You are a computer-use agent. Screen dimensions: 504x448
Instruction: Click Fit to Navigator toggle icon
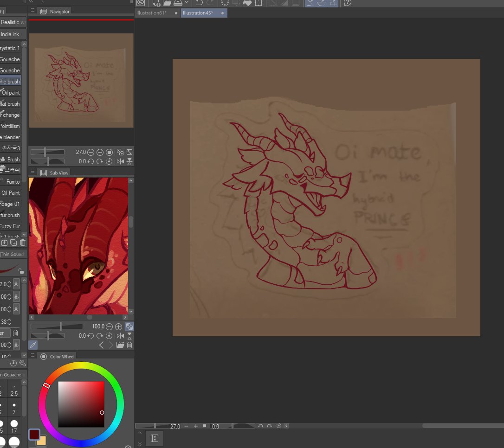(x=120, y=152)
